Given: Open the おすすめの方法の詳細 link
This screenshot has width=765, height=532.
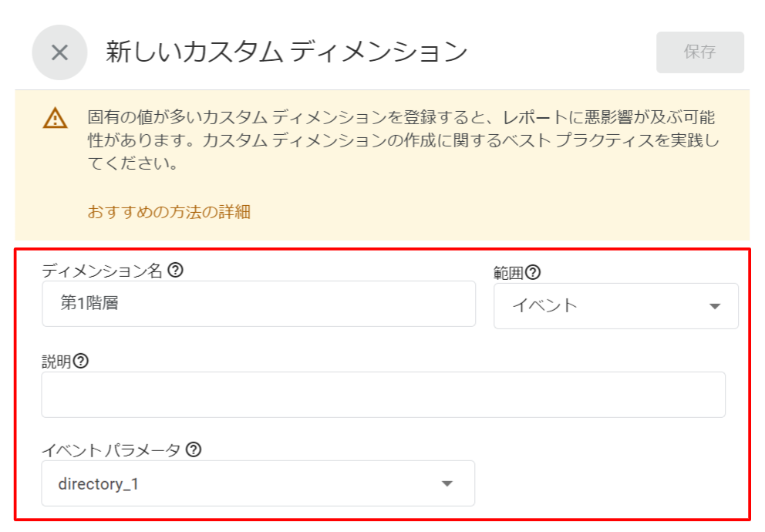Looking at the screenshot, I should point(169,212).
